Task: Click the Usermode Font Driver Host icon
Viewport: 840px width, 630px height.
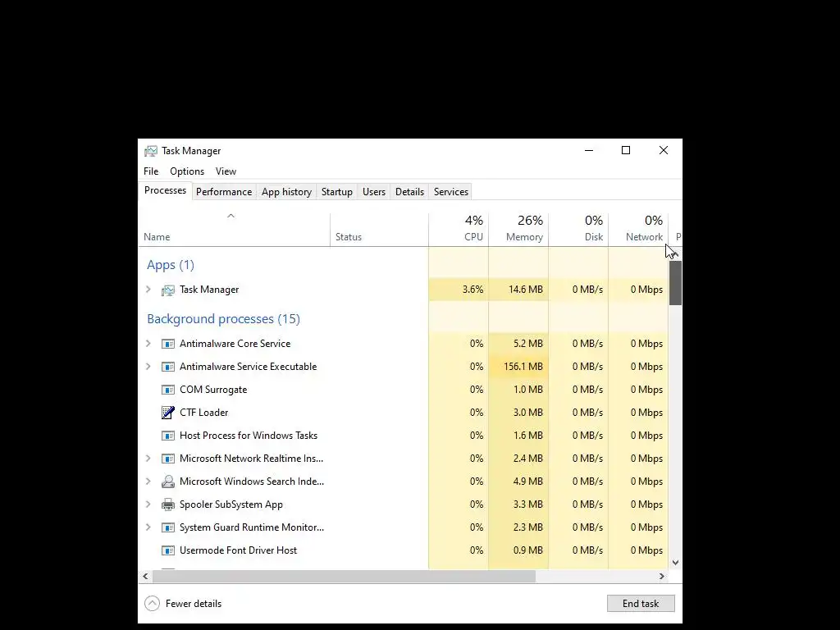Action: pyautogui.click(x=167, y=550)
